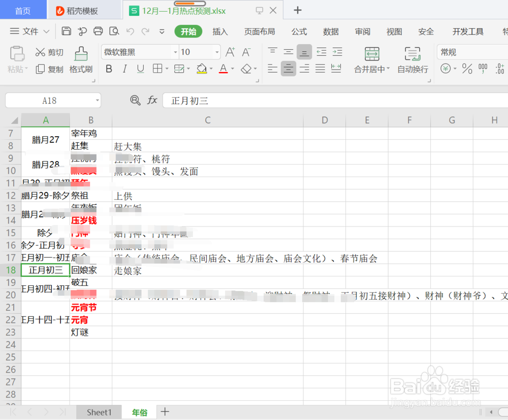Select bottom vertical alignment
The width and height of the screenshot is (508, 420).
point(304,52)
